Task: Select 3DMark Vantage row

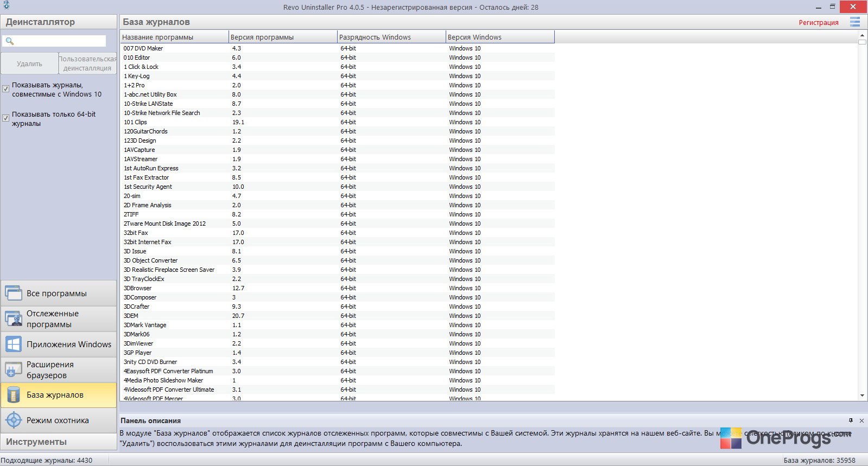Action: 337,325
